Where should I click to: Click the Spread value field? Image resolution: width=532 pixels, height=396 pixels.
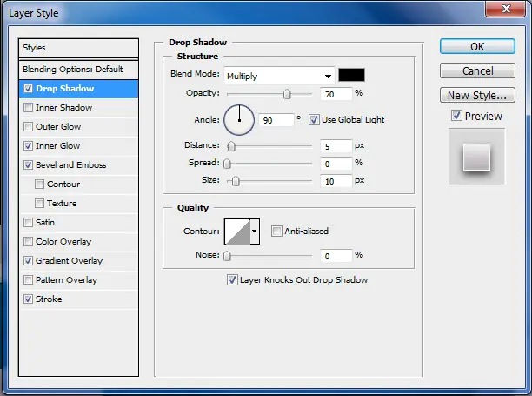[x=336, y=164]
